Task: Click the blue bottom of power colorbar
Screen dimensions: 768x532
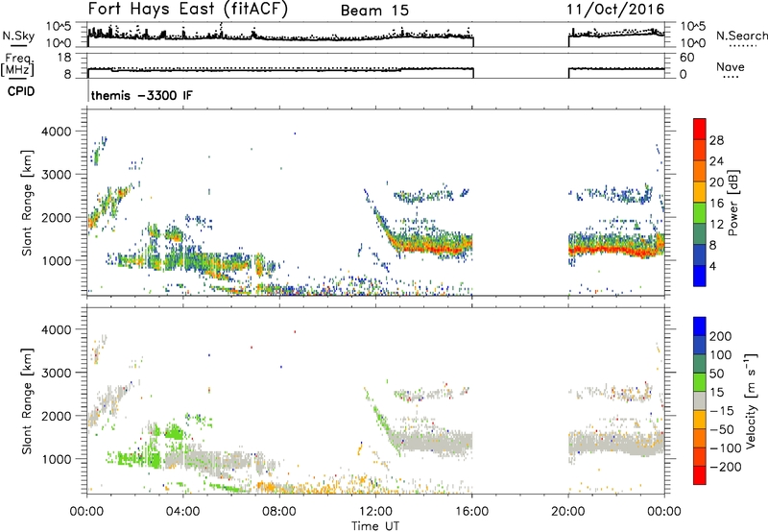Action: tap(700, 276)
